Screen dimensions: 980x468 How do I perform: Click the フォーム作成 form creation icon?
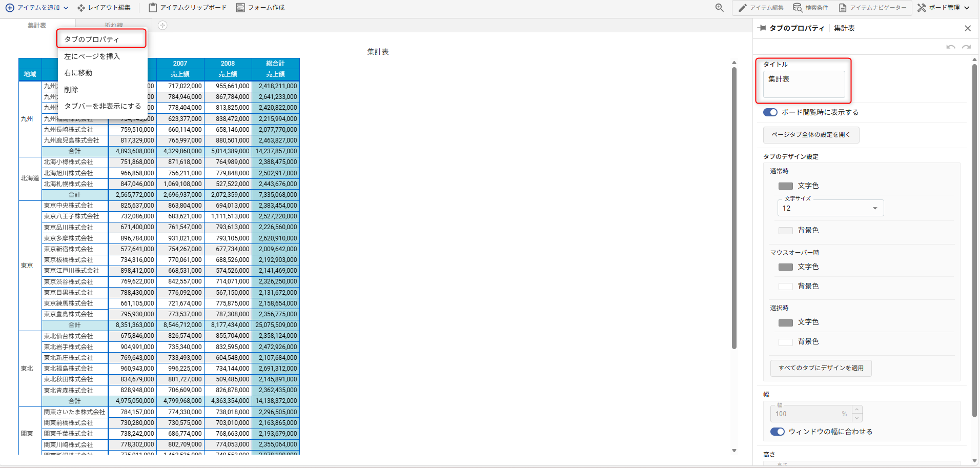point(240,8)
